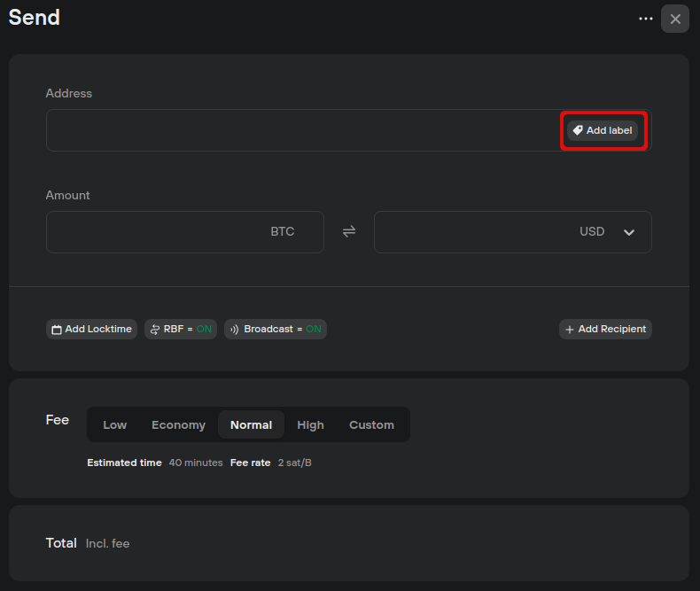Expand the USD currency dropdown chevron
Image resolution: width=700 pixels, height=591 pixels.
pos(629,232)
